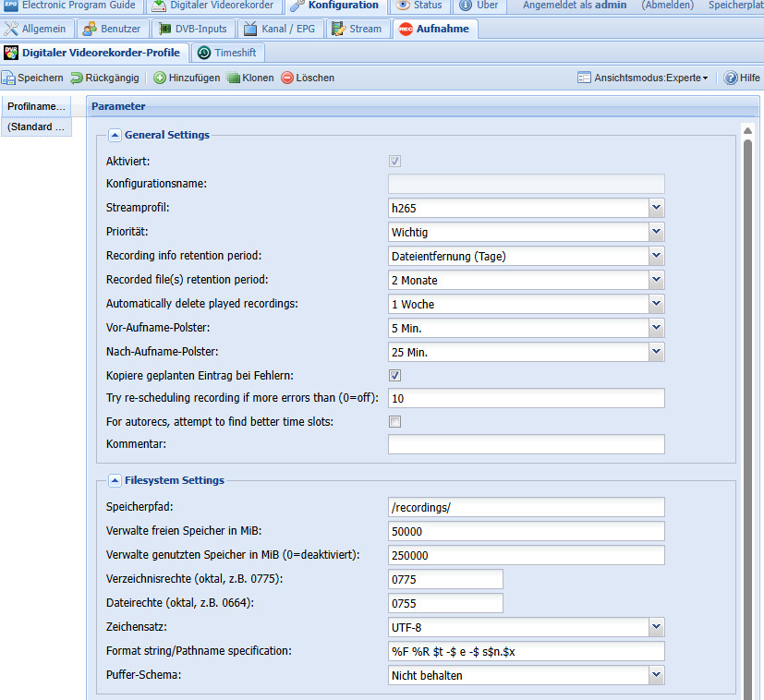The image size is (764, 700).
Task: Enable autorecs better time slots checkbox
Action: (394, 422)
